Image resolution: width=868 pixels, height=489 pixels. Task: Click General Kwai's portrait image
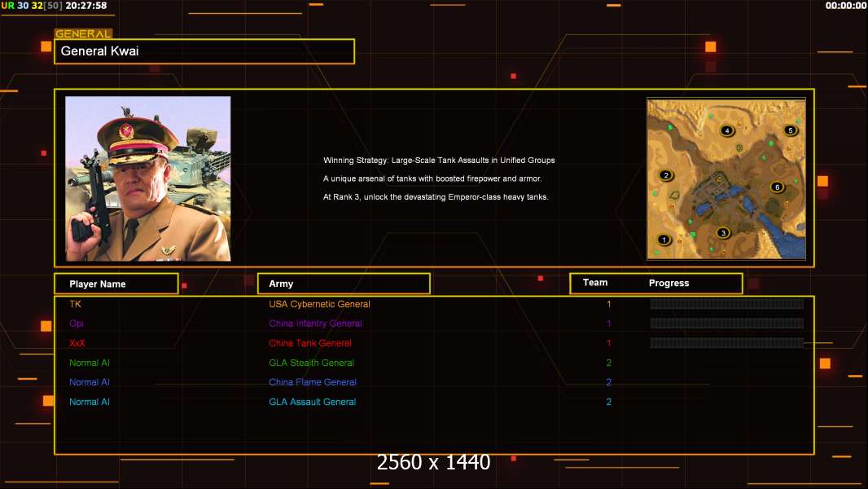click(x=148, y=178)
